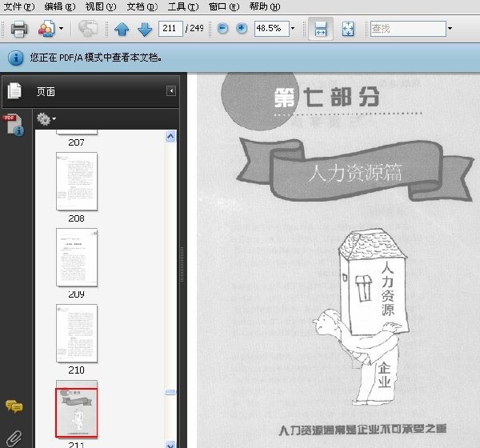Open the 文件(F) menu
This screenshot has width=480, height=448.
point(19,6)
